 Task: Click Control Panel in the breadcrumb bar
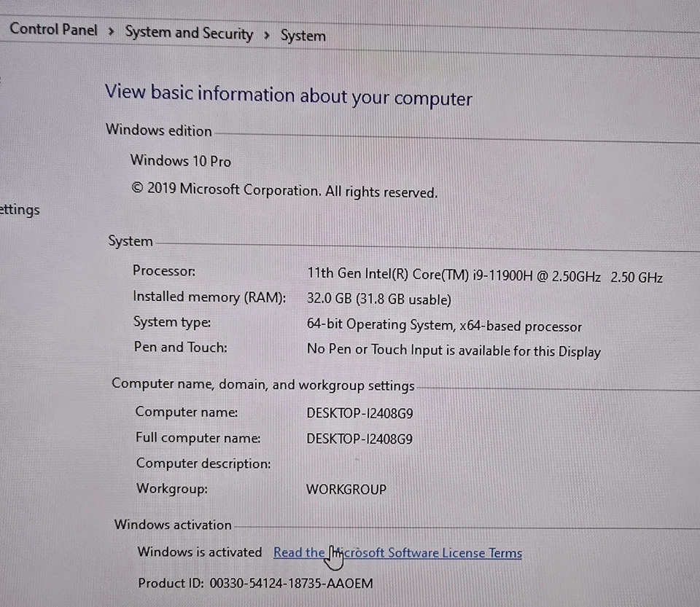(53, 30)
